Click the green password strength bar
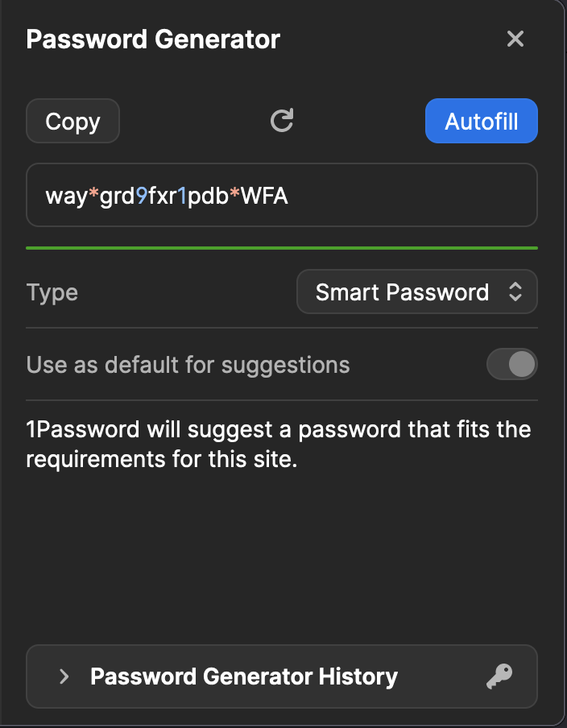Screen dimensions: 567x728 click(x=281, y=247)
